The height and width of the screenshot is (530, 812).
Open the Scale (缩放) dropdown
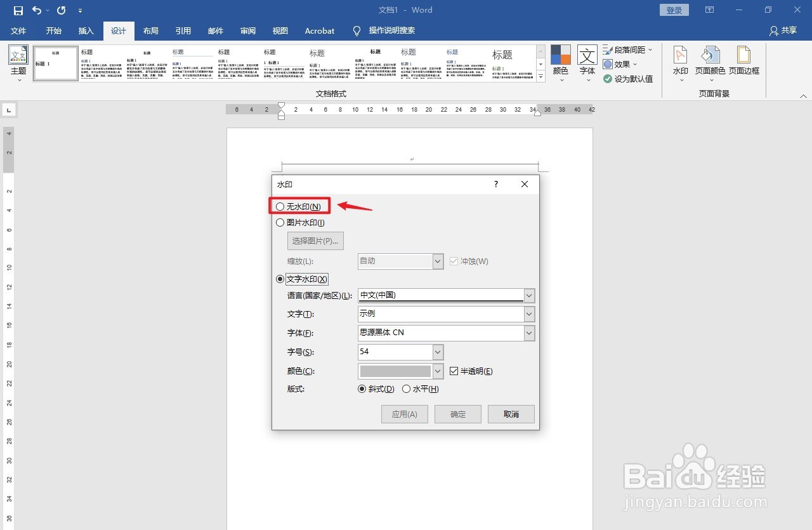point(438,262)
